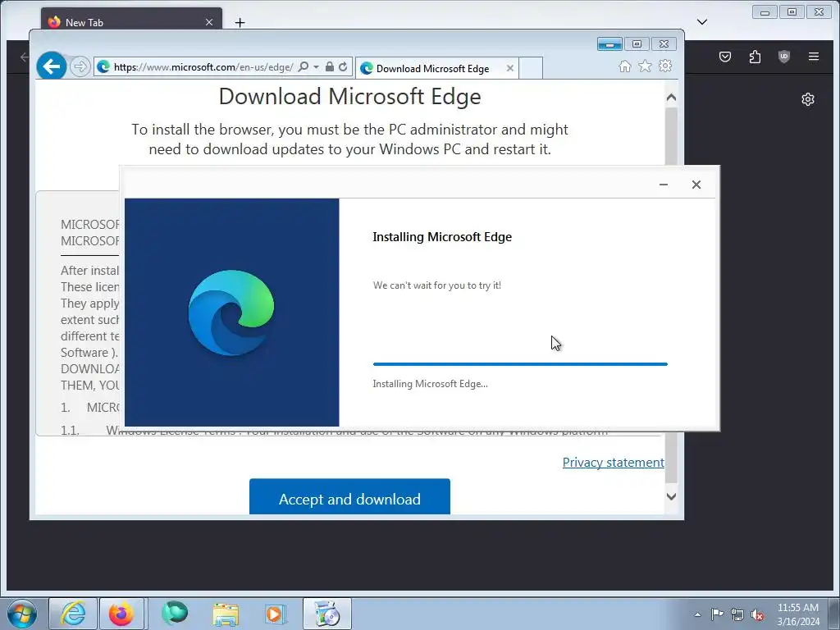
Task: Open Windows Explorer from taskbar
Action: point(226,614)
